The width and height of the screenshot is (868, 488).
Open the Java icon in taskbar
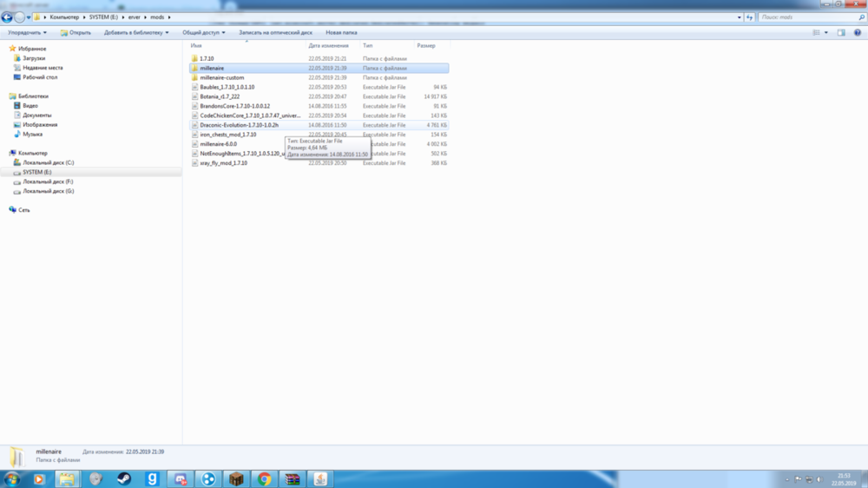[x=320, y=478]
